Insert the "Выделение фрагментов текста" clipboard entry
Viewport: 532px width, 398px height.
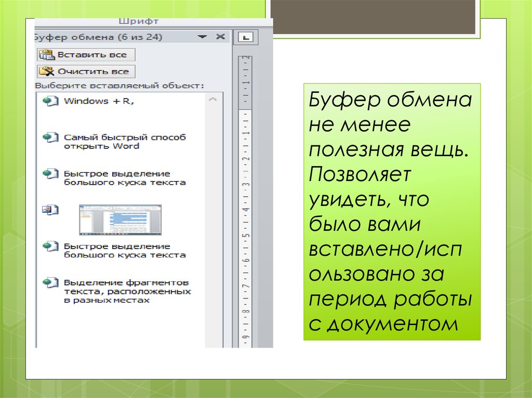[x=127, y=291]
